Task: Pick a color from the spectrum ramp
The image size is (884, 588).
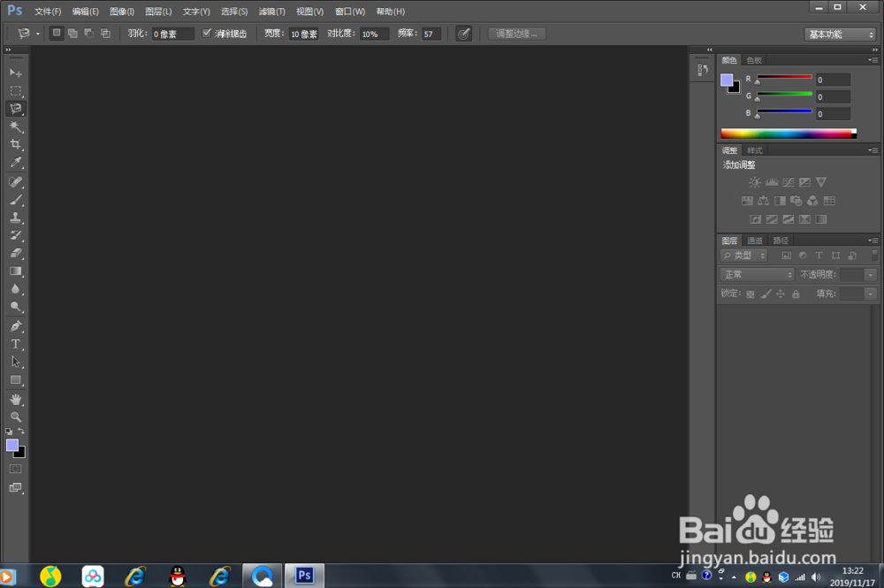Action: point(789,134)
